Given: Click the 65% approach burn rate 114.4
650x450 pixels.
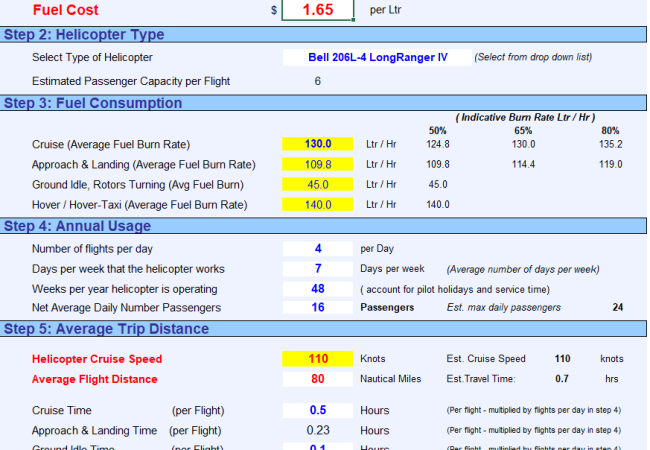Looking at the screenshot, I should (523, 165).
